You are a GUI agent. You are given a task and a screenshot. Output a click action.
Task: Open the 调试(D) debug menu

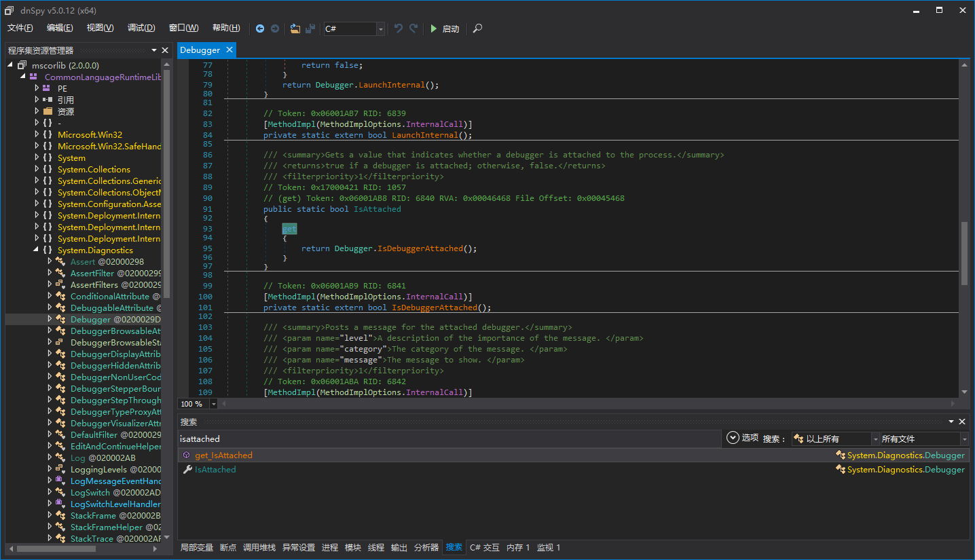(141, 28)
